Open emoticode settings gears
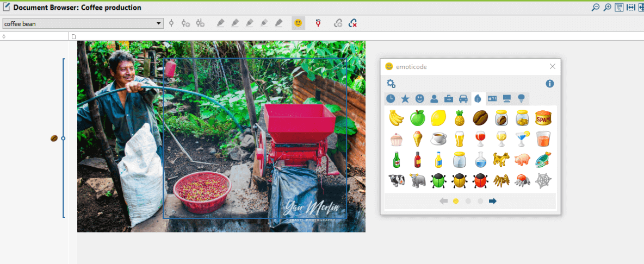 tap(391, 84)
